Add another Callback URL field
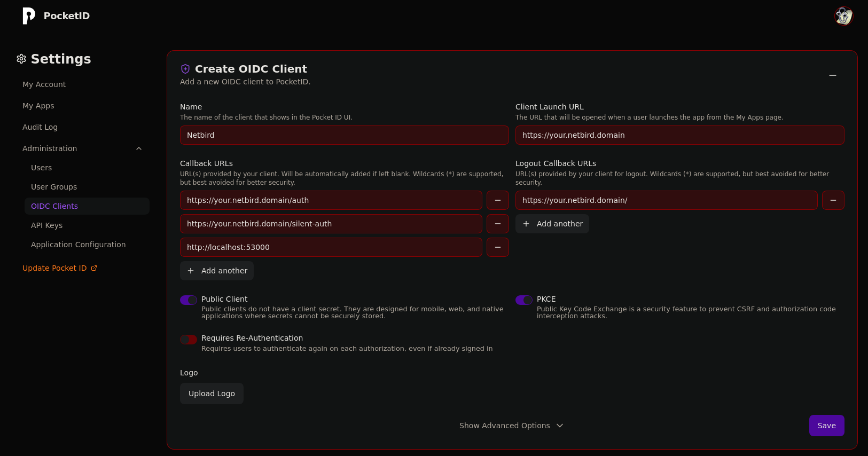The image size is (868, 456). click(x=217, y=271)
